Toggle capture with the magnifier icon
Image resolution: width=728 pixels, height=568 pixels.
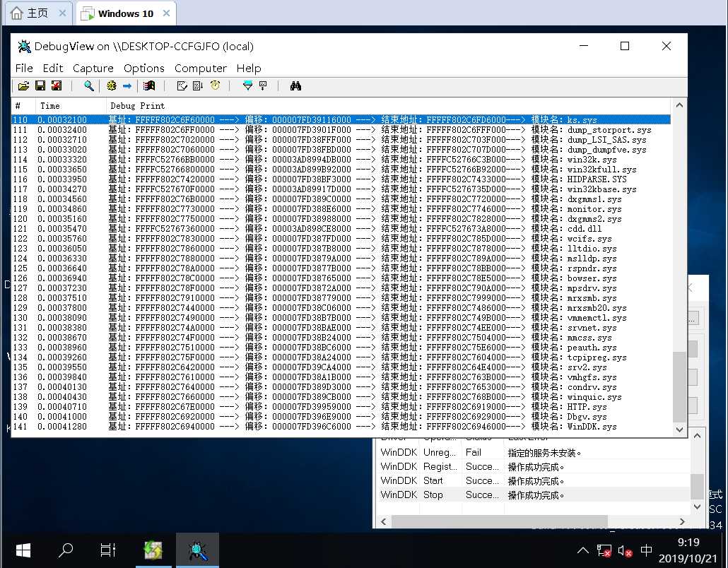tap(88, 86)
